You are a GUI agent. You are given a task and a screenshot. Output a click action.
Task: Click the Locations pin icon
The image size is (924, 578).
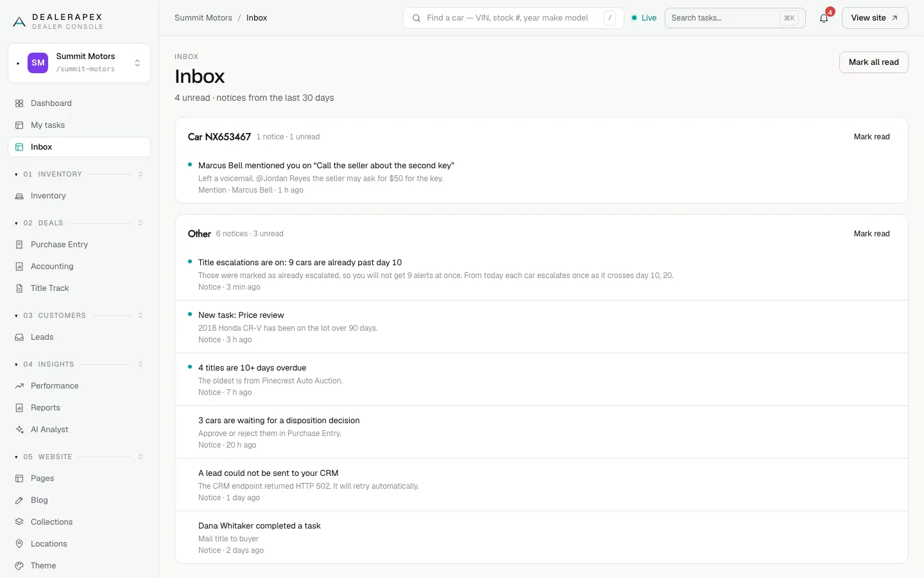[x=19, y=544]
